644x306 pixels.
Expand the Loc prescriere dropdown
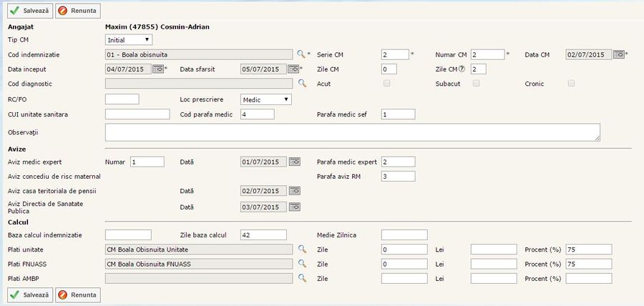coord(266,99)
